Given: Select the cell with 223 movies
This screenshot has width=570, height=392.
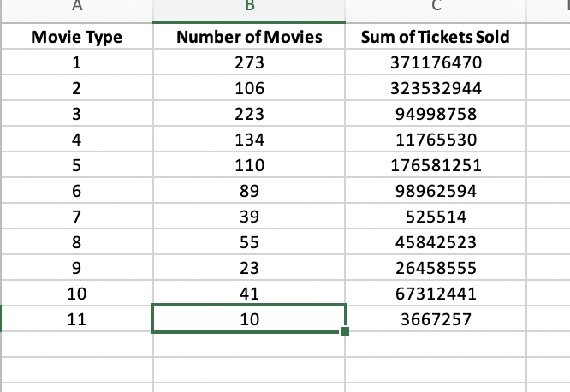Looking at the screenshot, I should pos(249,114).
